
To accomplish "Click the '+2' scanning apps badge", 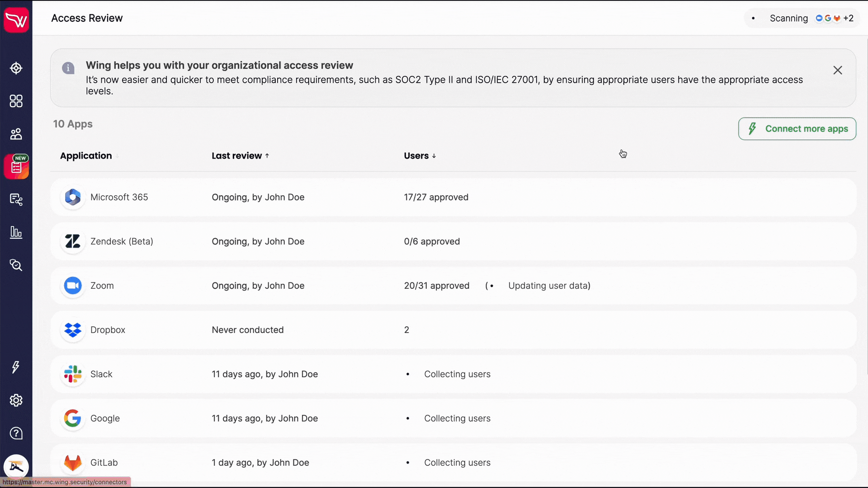I will coord(848,19).
